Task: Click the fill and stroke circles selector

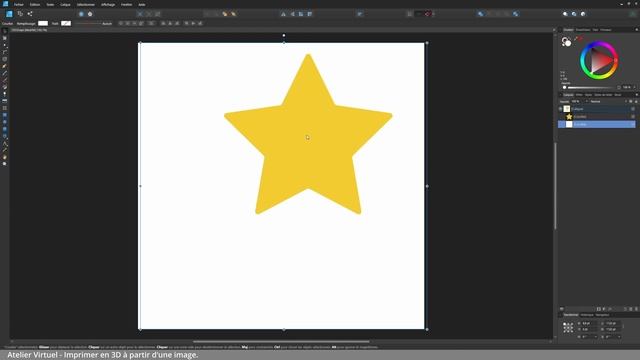Action: pyautogui.click(x=566, y=41)
